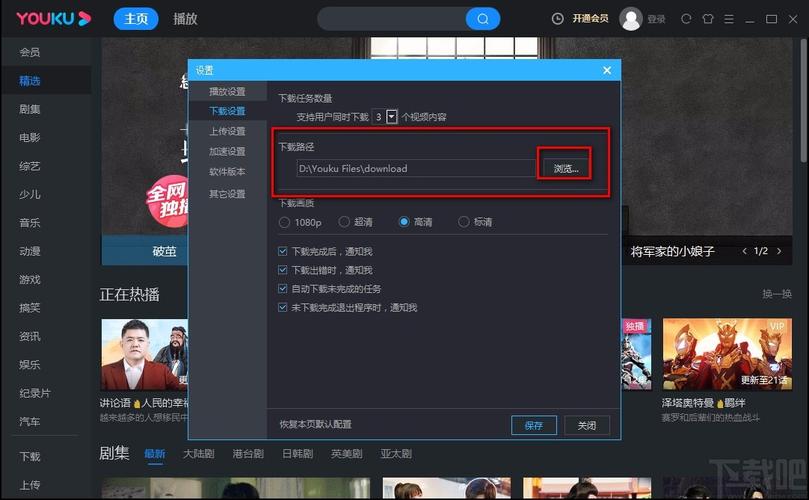Select the 港台剧 category tab
The image size is (809, 500).
click(248, 454)
